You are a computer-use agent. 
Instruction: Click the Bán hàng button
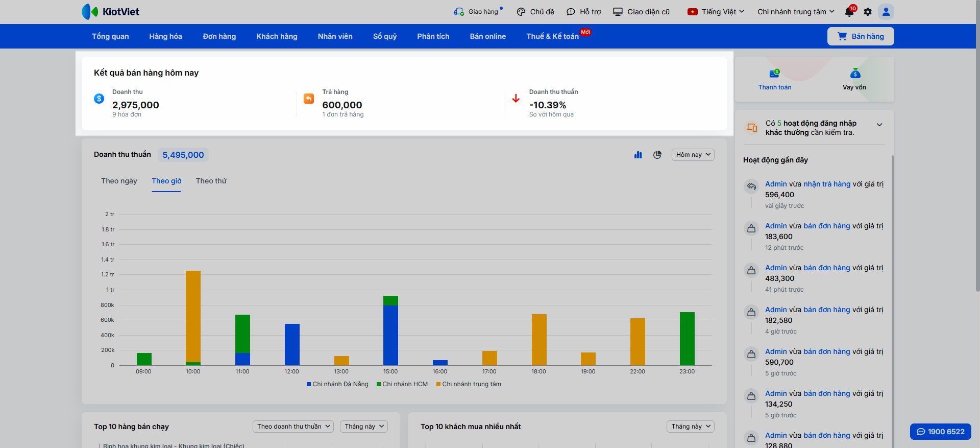861,36
